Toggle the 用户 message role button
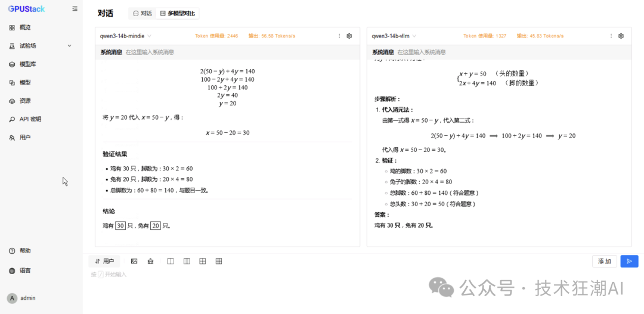The height and width of the screenshot is (314, 644). (104, 262)
